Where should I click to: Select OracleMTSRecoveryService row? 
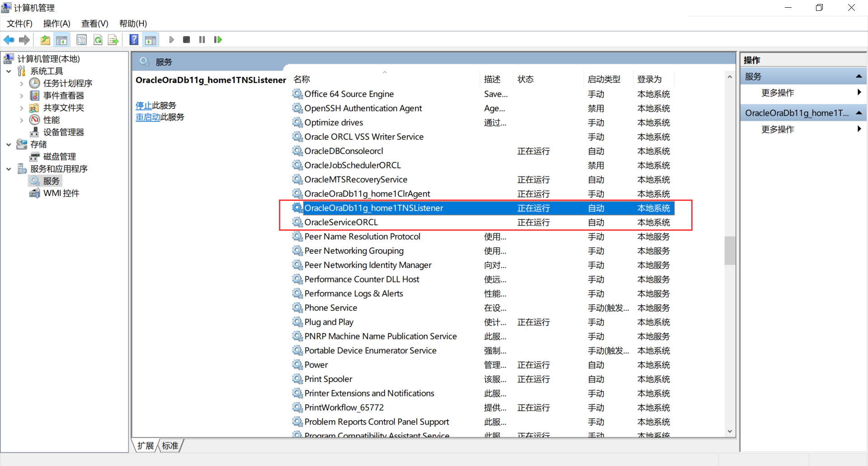(x=483, y=180)
